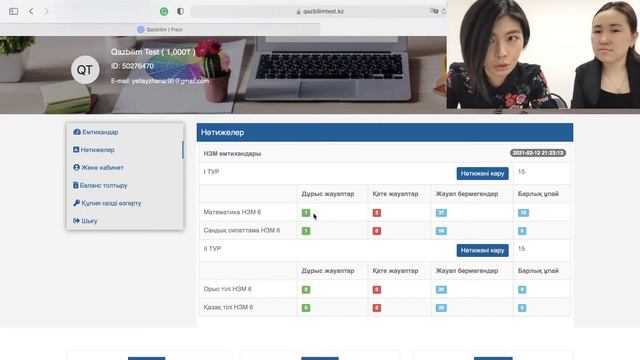Toggle the Safari sidebar button
Image resolution: width=640 pixels, height=360 pixels.
13,11
